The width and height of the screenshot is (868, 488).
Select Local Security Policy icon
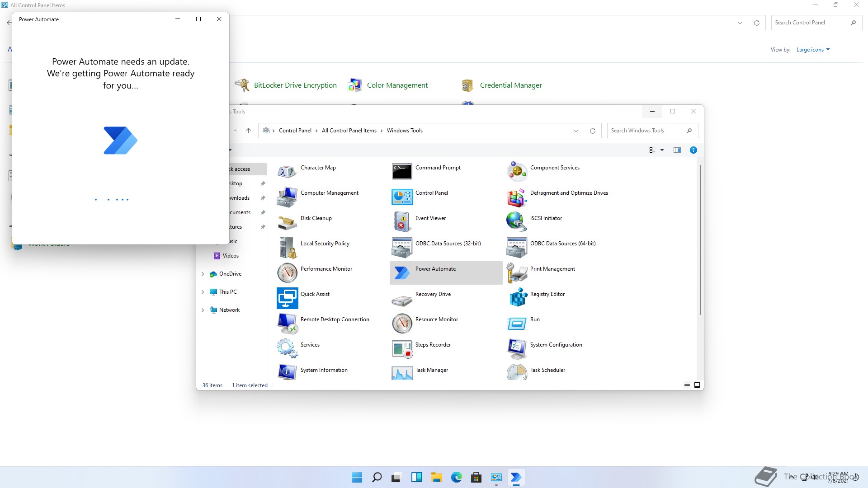287,248
